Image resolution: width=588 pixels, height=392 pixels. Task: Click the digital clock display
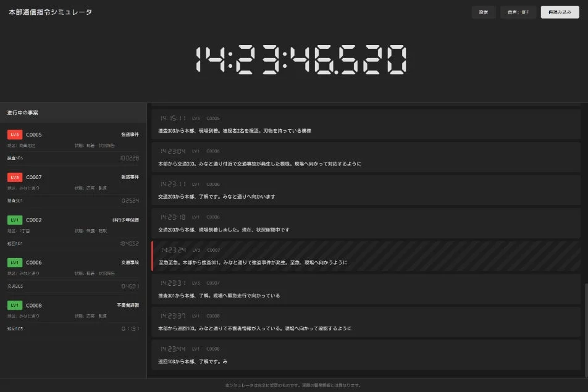(294, 60)
